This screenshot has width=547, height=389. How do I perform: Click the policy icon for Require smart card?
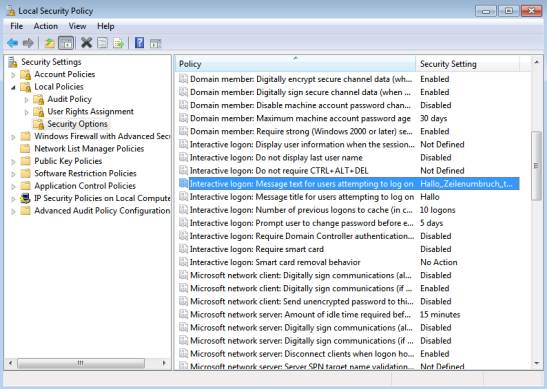(183, 249)
